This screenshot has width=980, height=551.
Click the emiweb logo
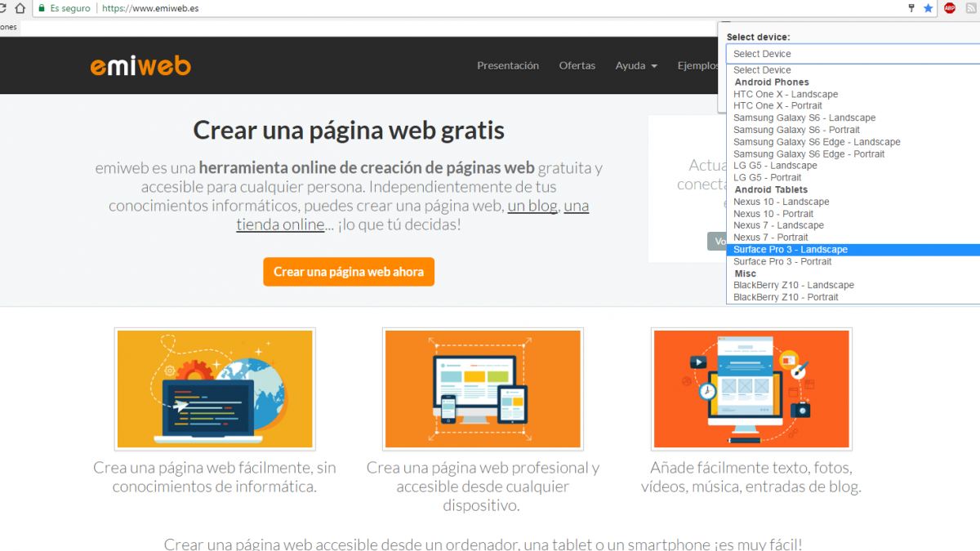pos(140,65)
